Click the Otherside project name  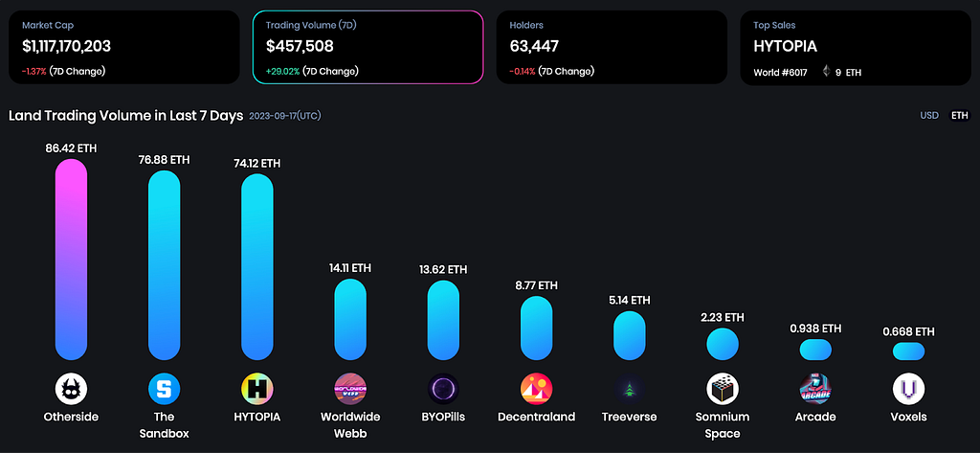[71, 417]
